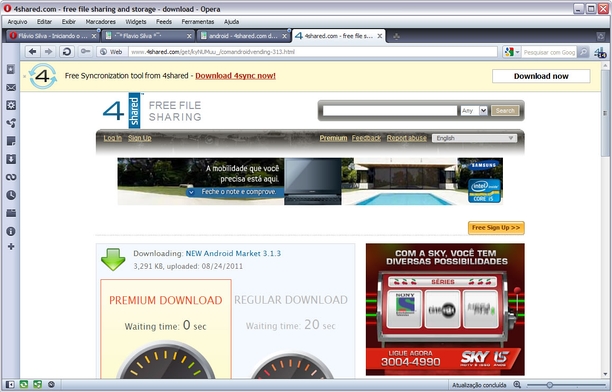Click the green download arrow icon
The height and width of the screenshot is (392, 612).
(x=113, y=259)
